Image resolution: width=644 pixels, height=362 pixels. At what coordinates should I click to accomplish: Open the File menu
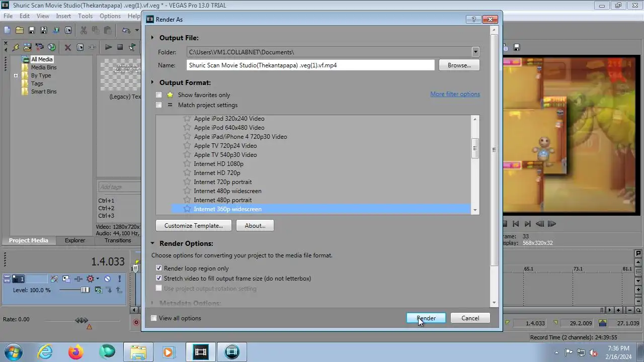tap(8, 16)
